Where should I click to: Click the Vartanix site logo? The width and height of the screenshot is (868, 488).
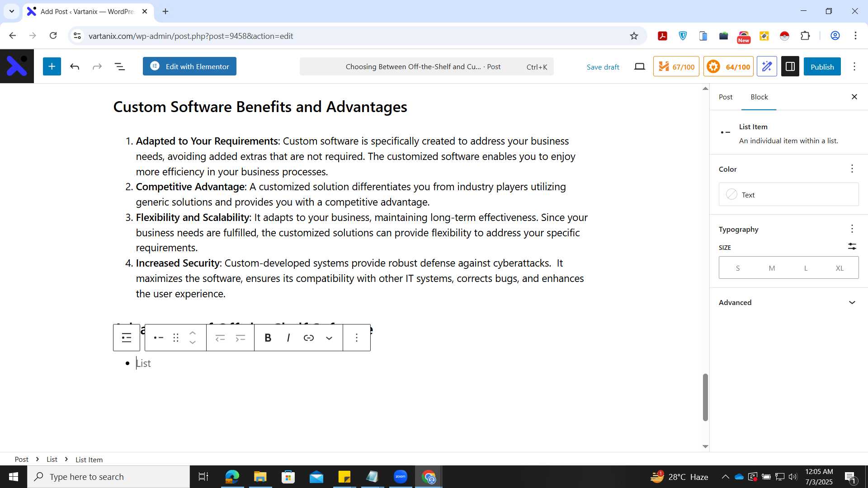pyautogui.click(x=17, y=66)
